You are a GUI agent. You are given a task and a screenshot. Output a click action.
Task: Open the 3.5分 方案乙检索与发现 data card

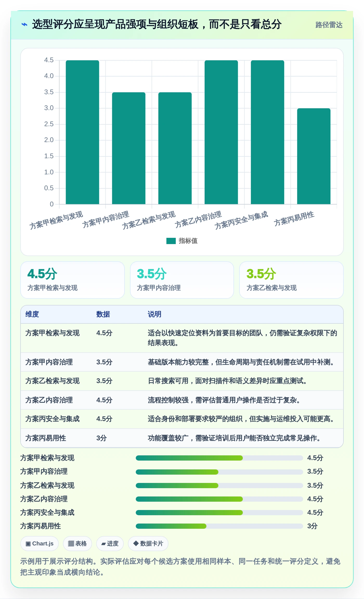[291, 280]
